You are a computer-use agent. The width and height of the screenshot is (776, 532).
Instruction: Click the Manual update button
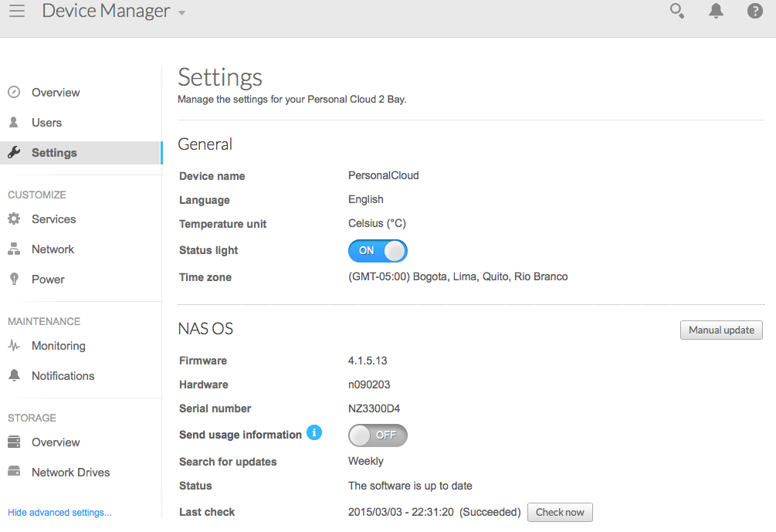coord(721,330)
